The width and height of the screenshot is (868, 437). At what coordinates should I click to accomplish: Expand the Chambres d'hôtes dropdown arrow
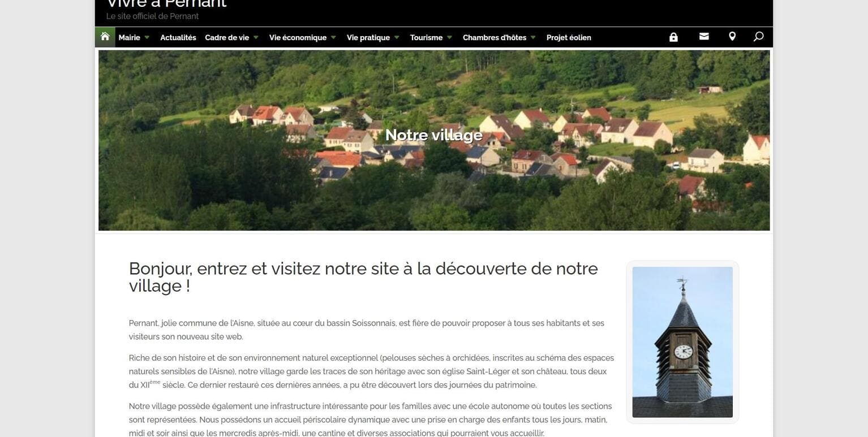(533, 38)
